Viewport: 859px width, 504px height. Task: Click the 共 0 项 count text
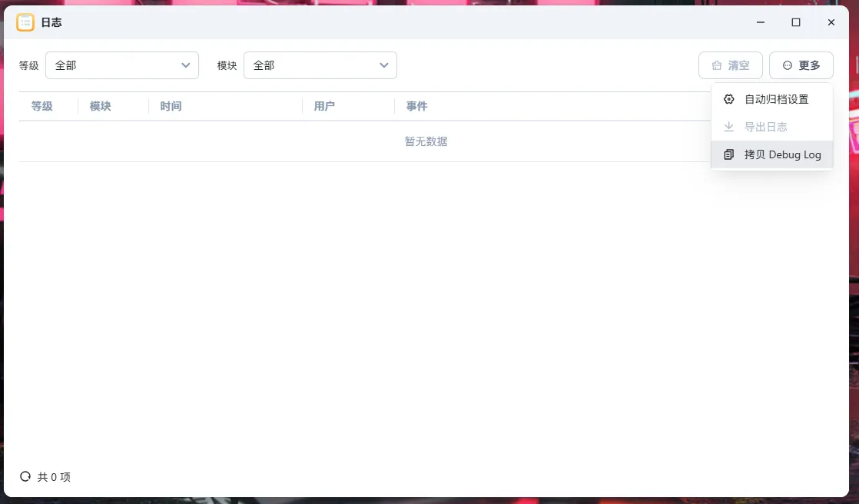[x=54, y=477]
